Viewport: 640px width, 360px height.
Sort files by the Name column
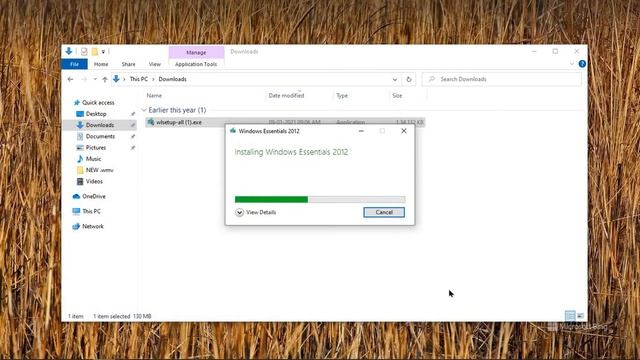(154, 96)
